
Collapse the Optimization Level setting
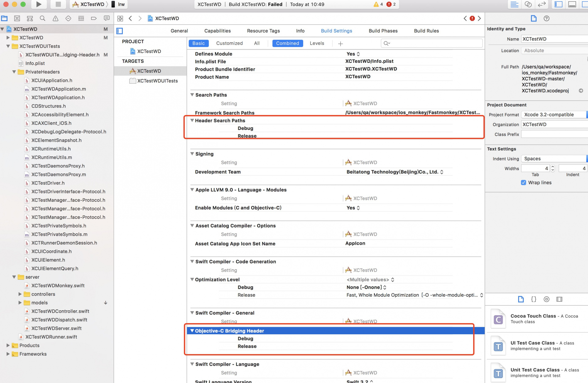[192, 279]
